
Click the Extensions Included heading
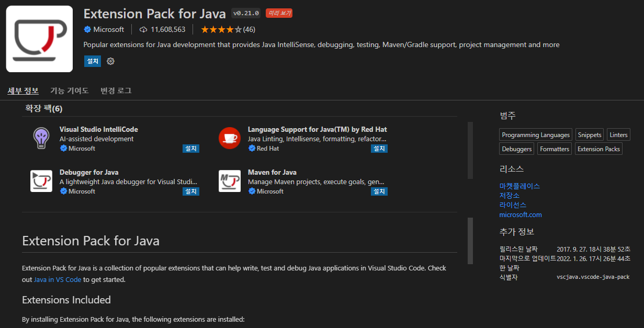(66, 300)
